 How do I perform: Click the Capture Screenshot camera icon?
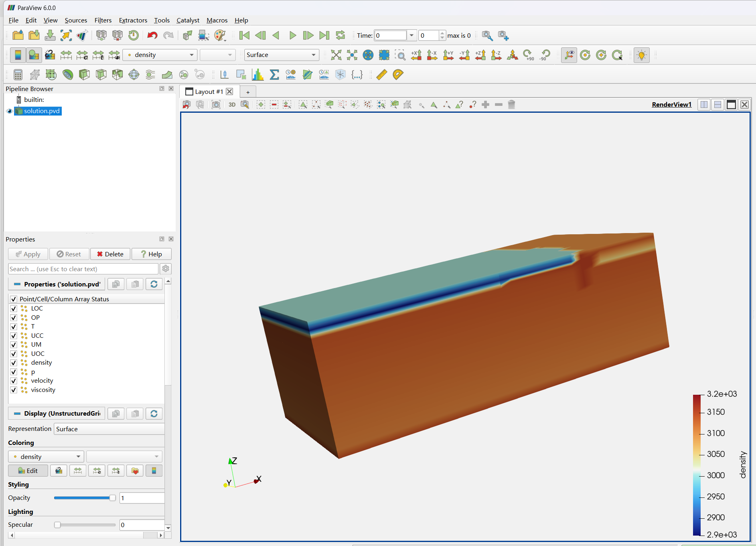coord(216,105)
